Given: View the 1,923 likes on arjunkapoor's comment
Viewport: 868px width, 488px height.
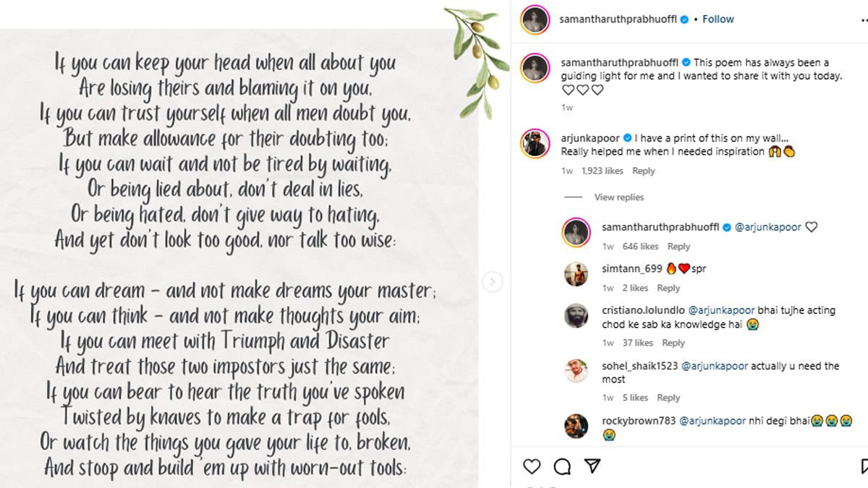Looking at the screenshot, I should click(602, 171).
